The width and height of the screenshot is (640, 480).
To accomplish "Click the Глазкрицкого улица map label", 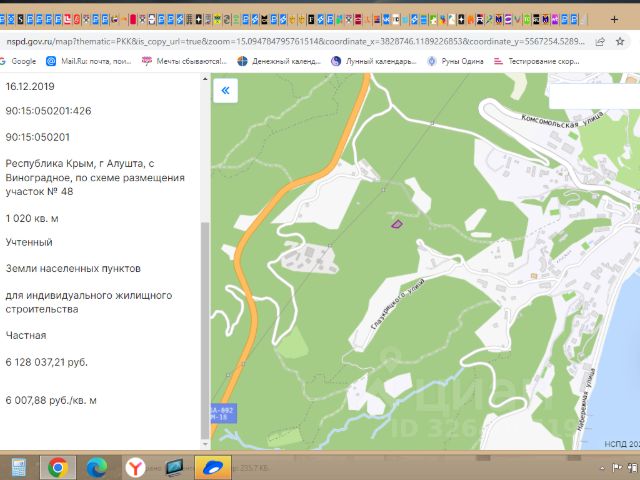I will [398, 304].
